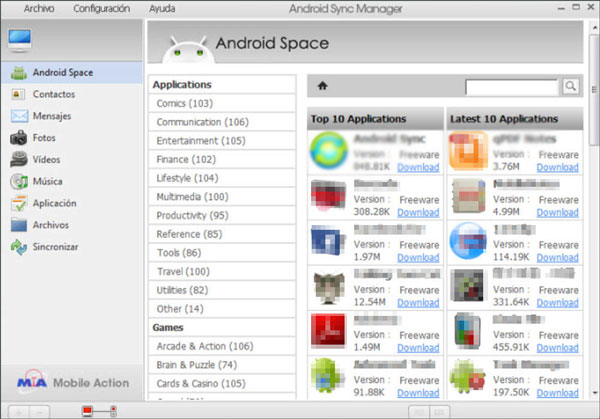Click the icon of the 331.64K app
Image resolution: width=600 pixels, height=419 pixels.
pos(467,285)
